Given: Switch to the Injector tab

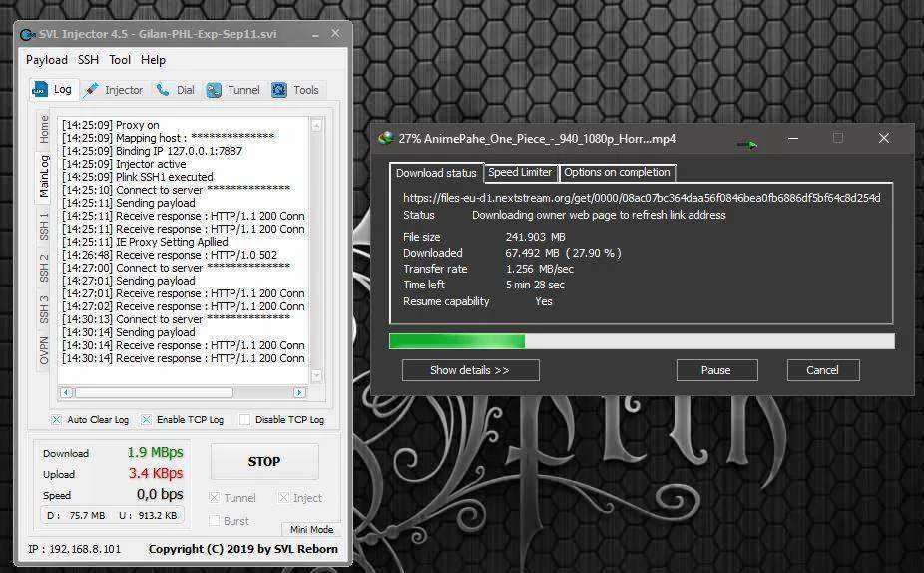Looking at the screenshot, I should point(113,90).
